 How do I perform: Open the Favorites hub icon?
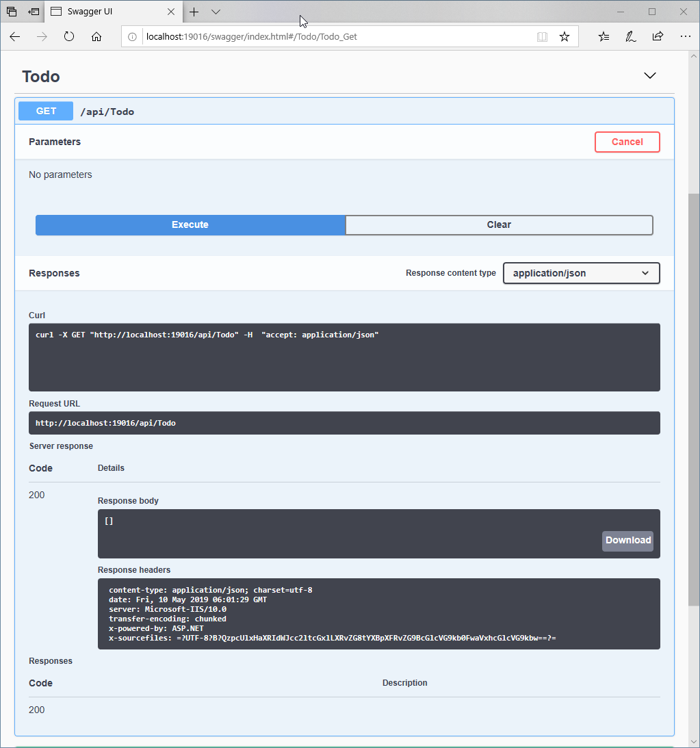(x=604, y=37)
